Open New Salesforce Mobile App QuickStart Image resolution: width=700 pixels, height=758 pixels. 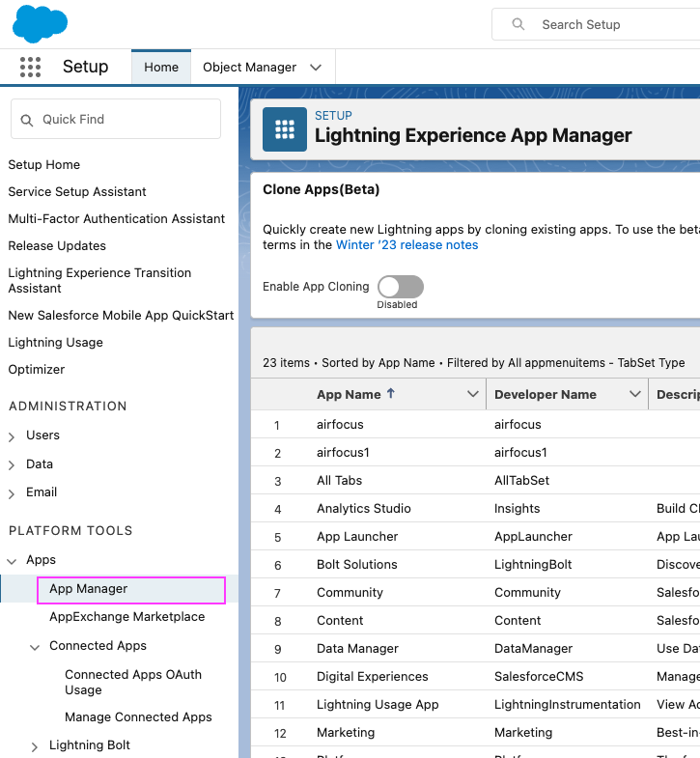(x=121, y=316)
